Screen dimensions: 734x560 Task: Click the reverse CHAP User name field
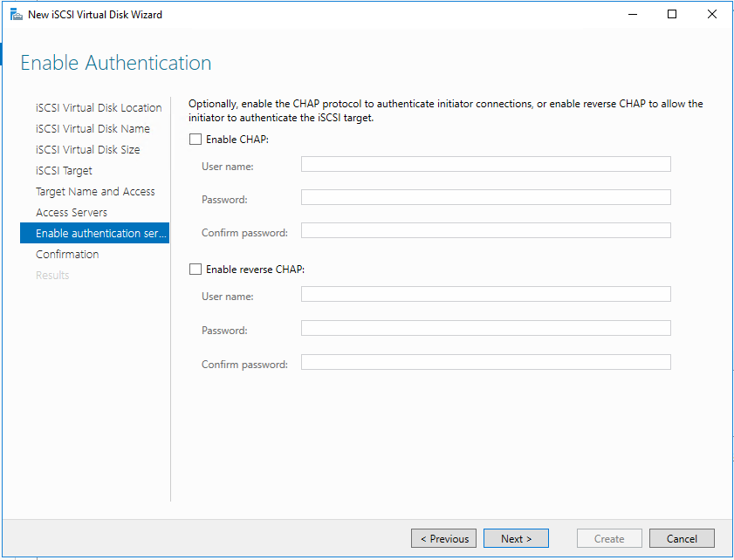[x=486, y=294]
